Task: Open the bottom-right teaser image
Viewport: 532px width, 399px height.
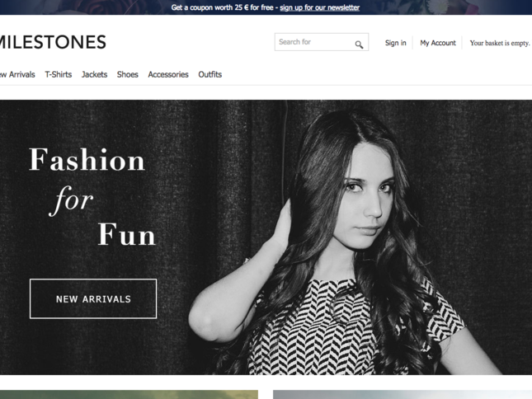Action: (x=402, y=394)
